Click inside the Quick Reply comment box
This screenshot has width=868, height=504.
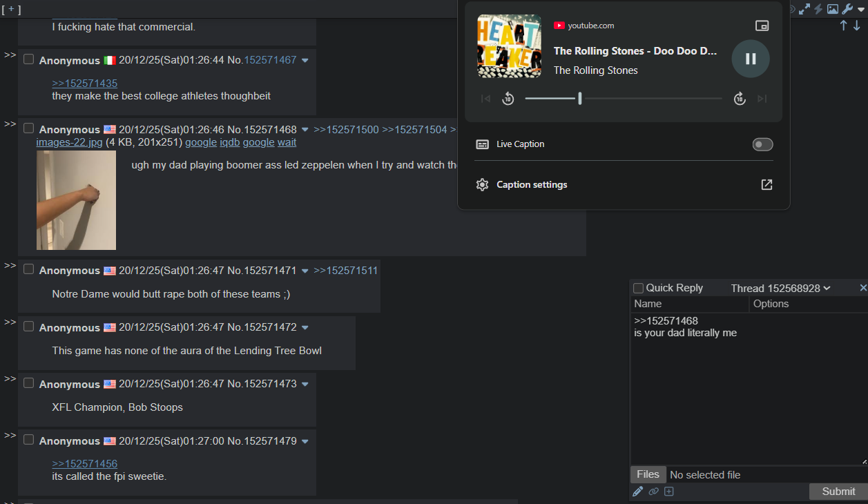coord(749,389)
